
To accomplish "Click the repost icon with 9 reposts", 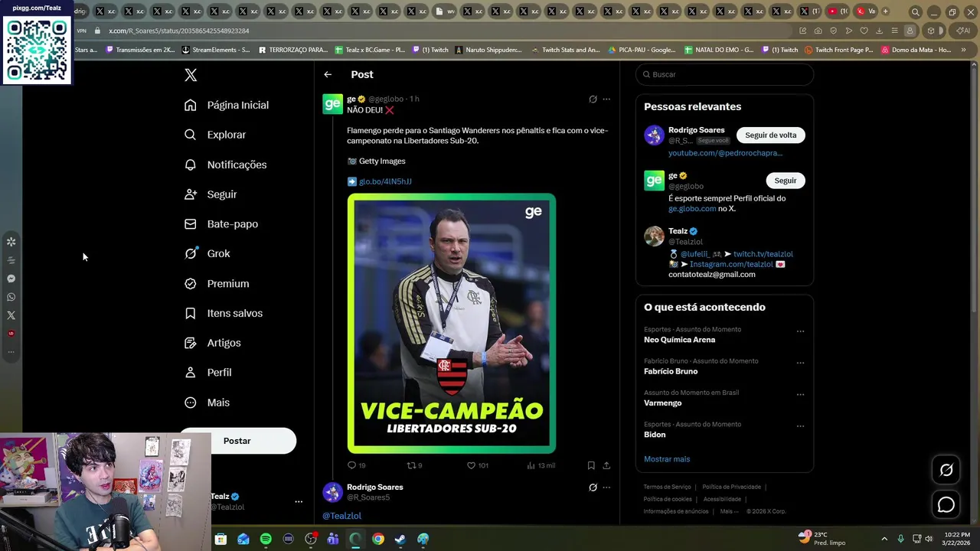I will coord(410,465).
